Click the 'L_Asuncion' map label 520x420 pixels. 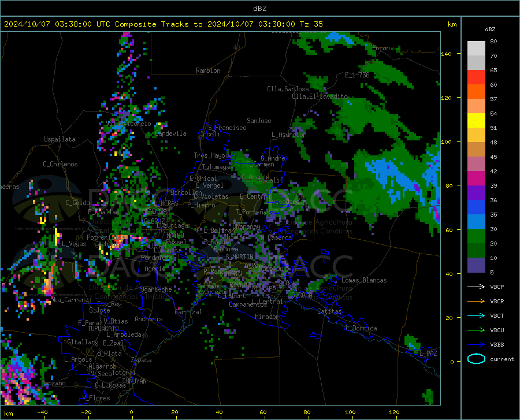289,135
